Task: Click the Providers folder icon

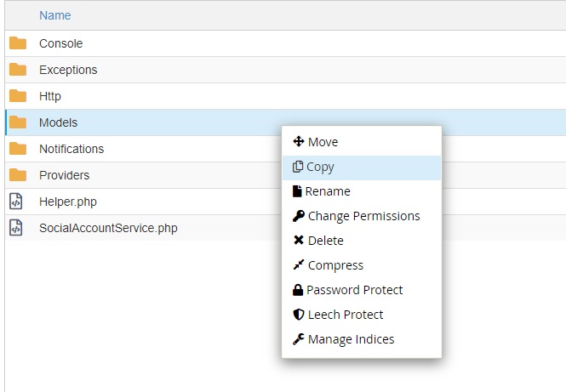Action: tap(18, 175)
